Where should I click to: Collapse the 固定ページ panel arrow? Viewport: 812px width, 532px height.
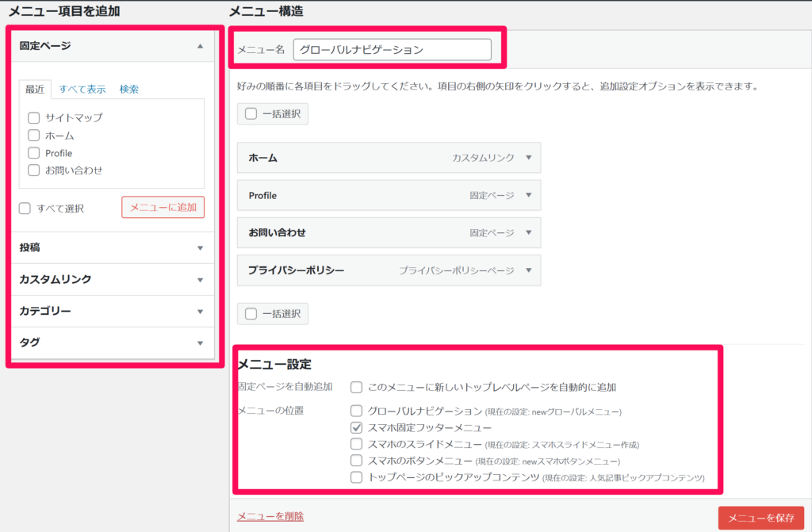point(201,46)
